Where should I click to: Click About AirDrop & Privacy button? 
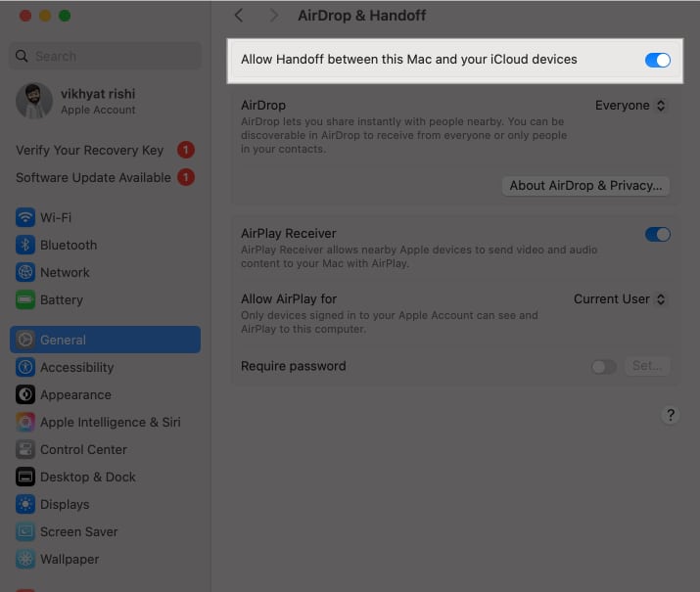[x=585, y=186]
